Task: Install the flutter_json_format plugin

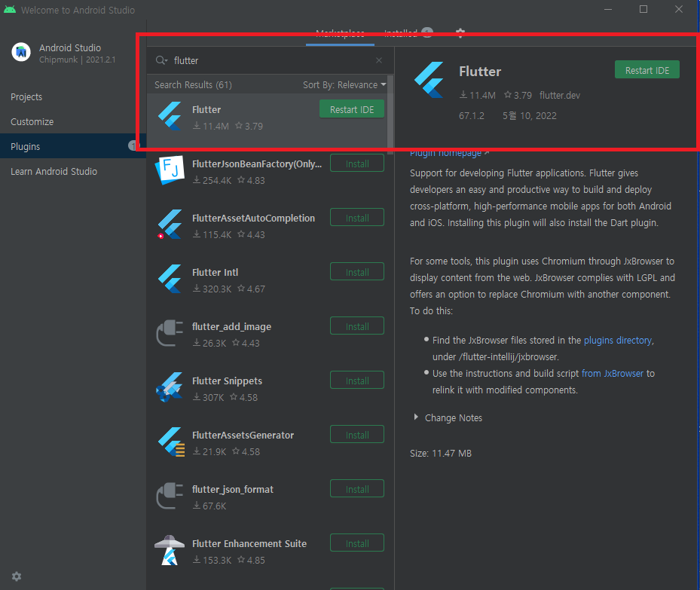Action: [357, 489]
